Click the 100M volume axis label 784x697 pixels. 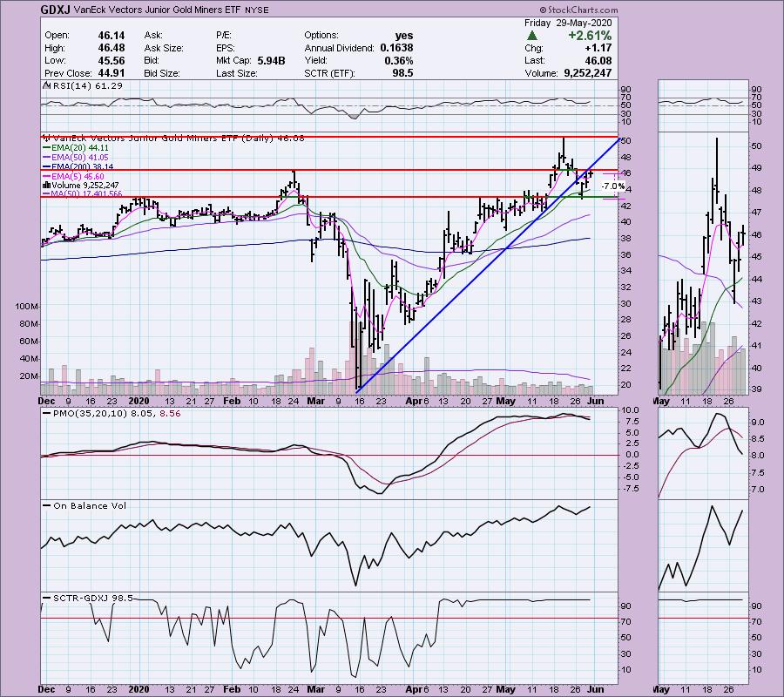click(x=27, y=307)
